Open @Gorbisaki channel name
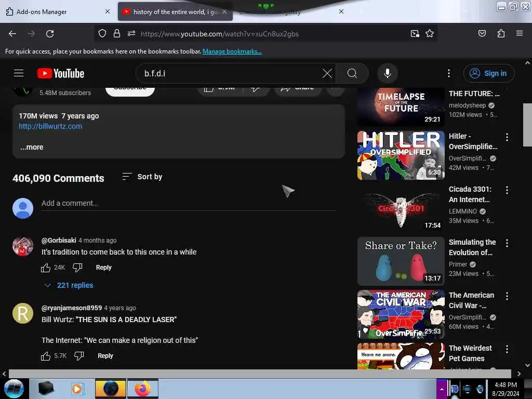This screenshot has width=532, height=399. point(59,241)
